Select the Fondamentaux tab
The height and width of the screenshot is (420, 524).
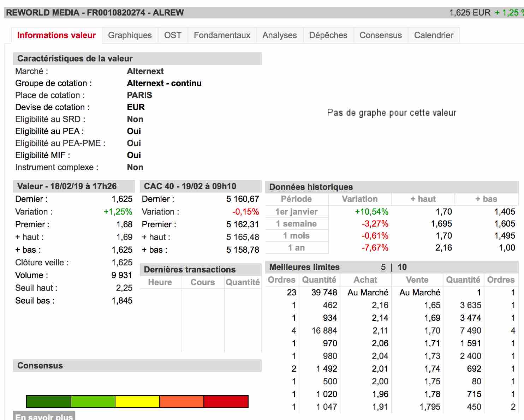(222, 35)
